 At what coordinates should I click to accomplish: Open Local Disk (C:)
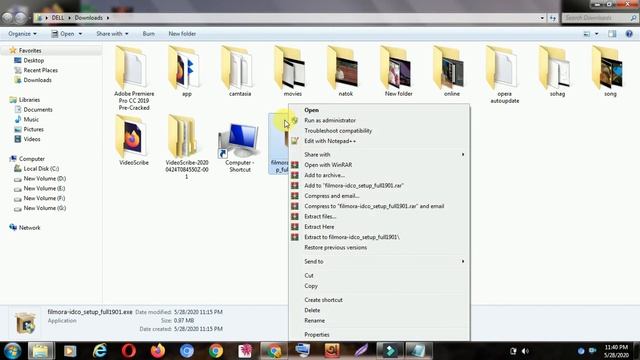[41, 169]
